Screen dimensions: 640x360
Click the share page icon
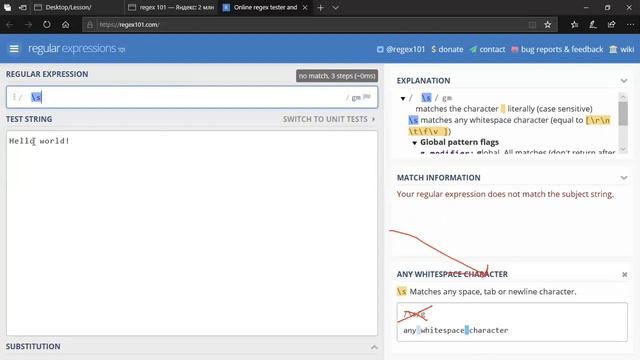coord(611,25)
